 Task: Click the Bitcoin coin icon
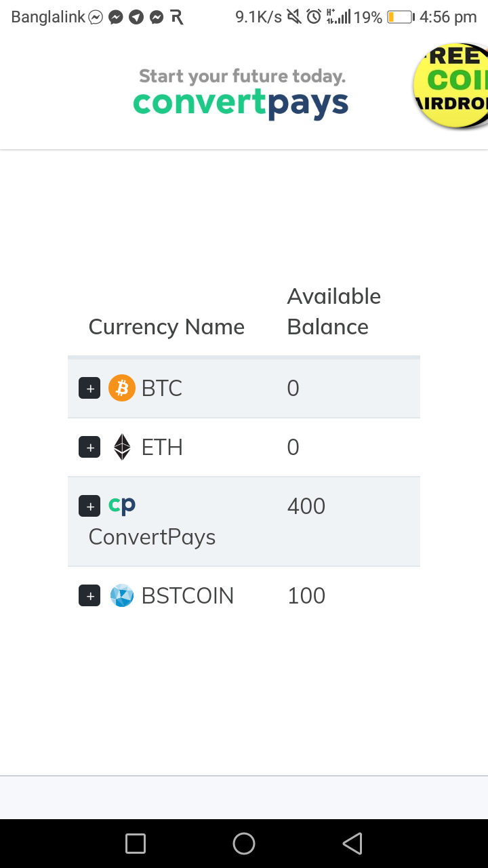coord(122,388)
